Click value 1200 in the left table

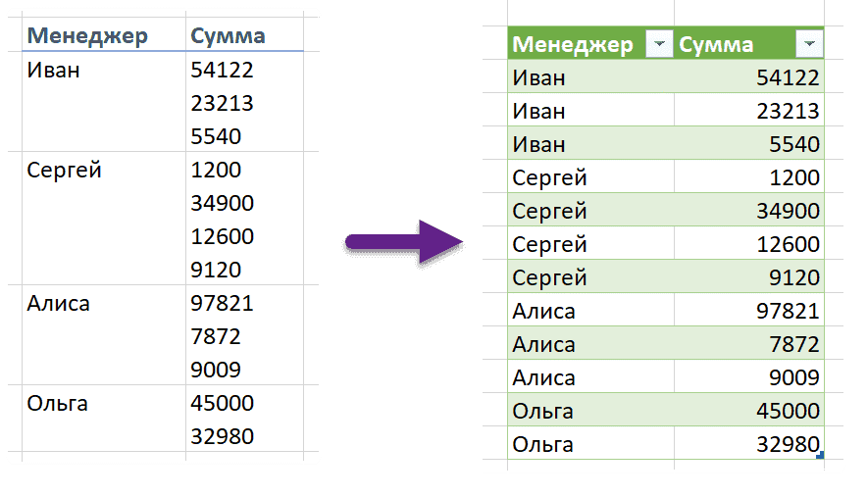click(x=216, y=170)
